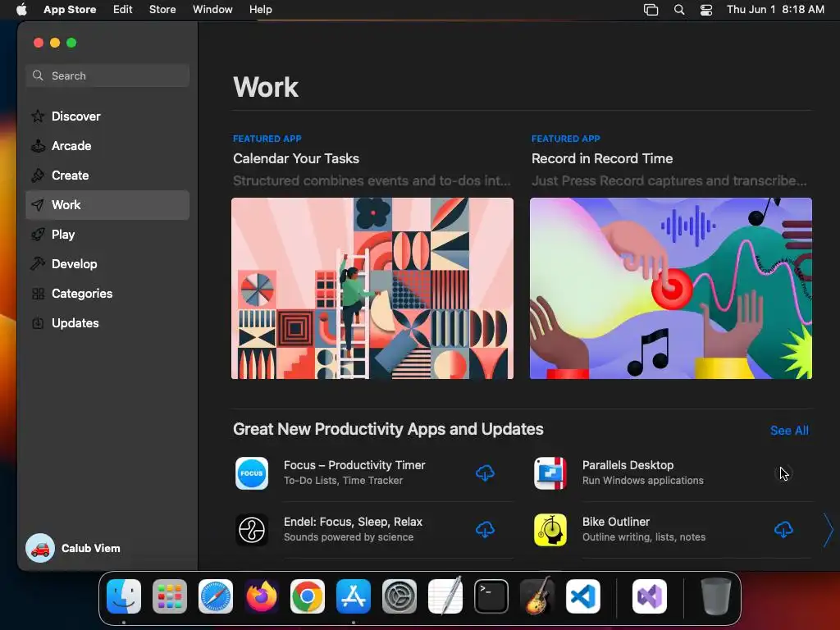Launch GarageBand from the Dock
The width and height of the screenshot is (840, 630).
point(537,596)
